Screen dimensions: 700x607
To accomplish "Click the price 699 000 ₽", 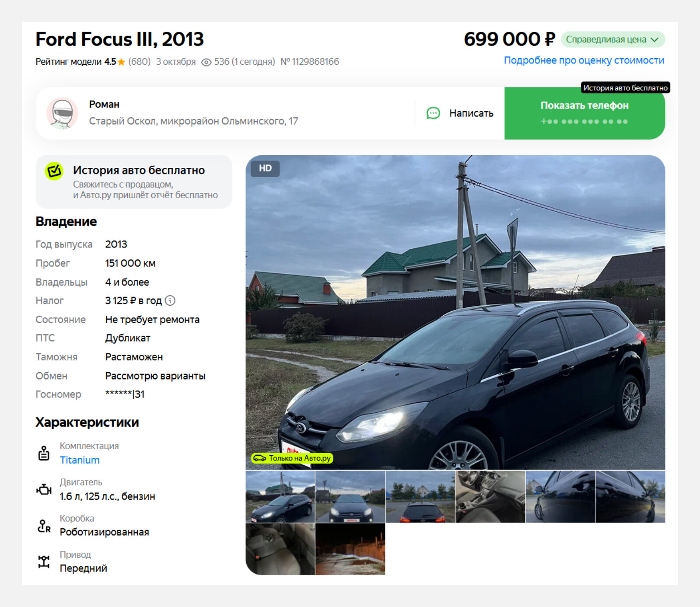I will pyautogui.click(x=509, y=39).
